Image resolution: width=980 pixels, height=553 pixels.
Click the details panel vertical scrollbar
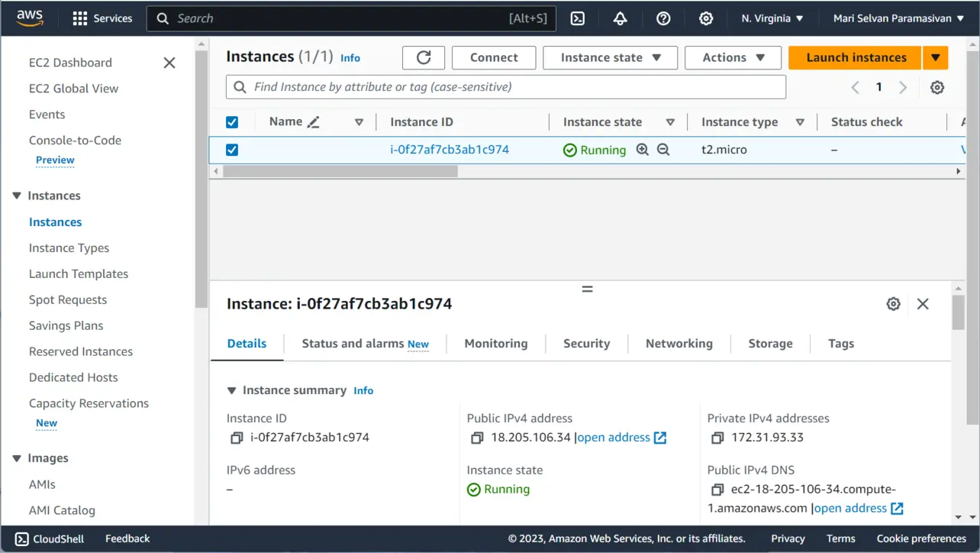click(959, 313)
